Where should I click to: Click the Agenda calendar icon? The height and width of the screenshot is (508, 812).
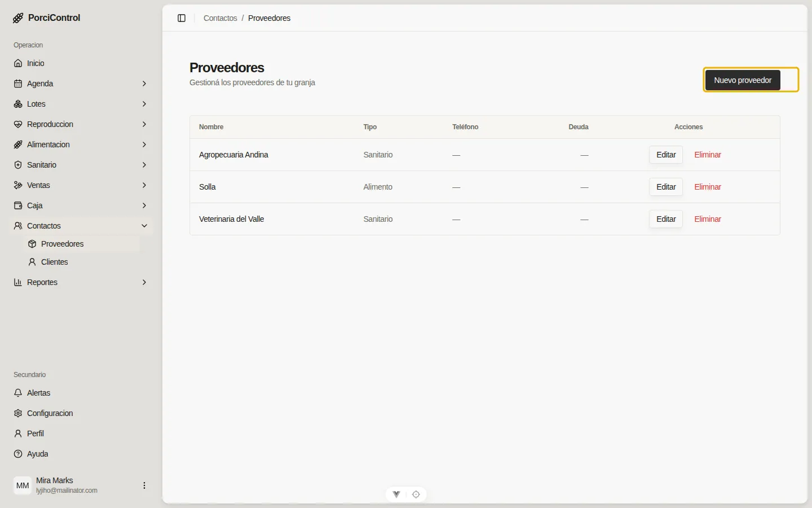(x=18, y=84)
